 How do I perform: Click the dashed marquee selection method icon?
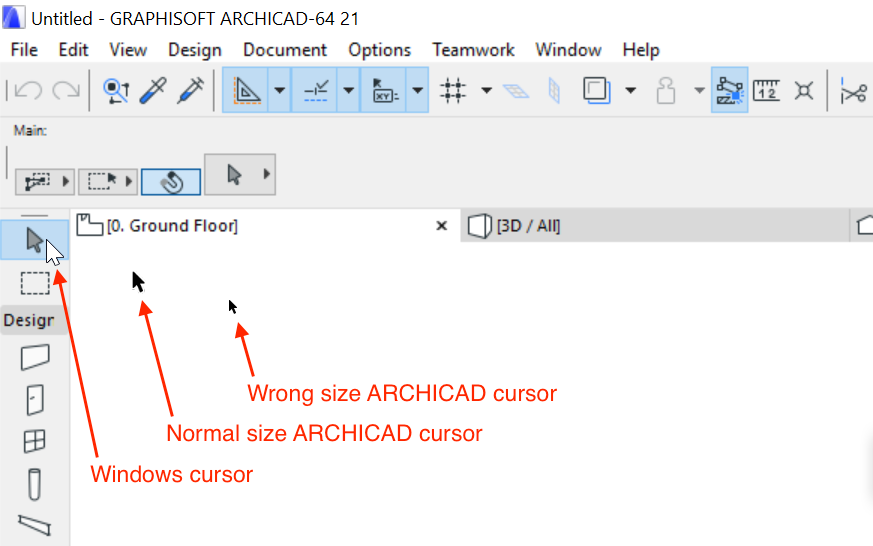point(101,181)
